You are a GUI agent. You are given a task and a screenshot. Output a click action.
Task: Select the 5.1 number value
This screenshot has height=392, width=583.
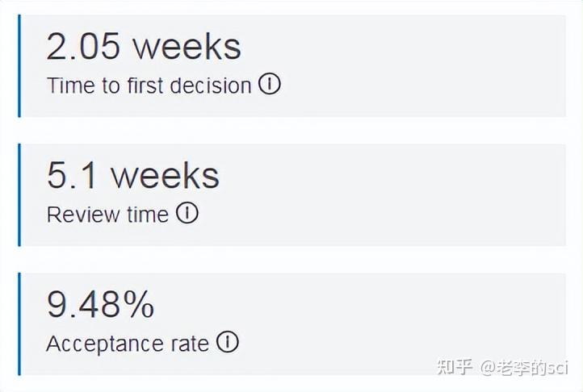click(72, 175)
